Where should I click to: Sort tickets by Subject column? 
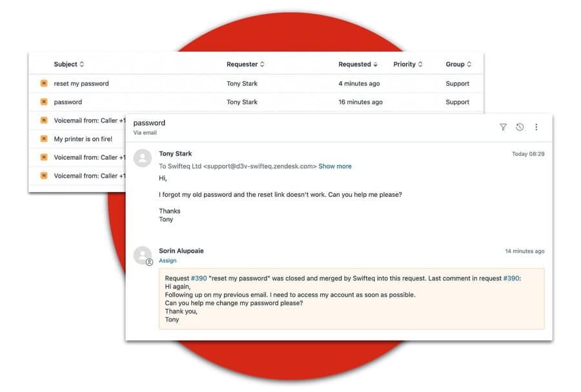coord(69,64)
